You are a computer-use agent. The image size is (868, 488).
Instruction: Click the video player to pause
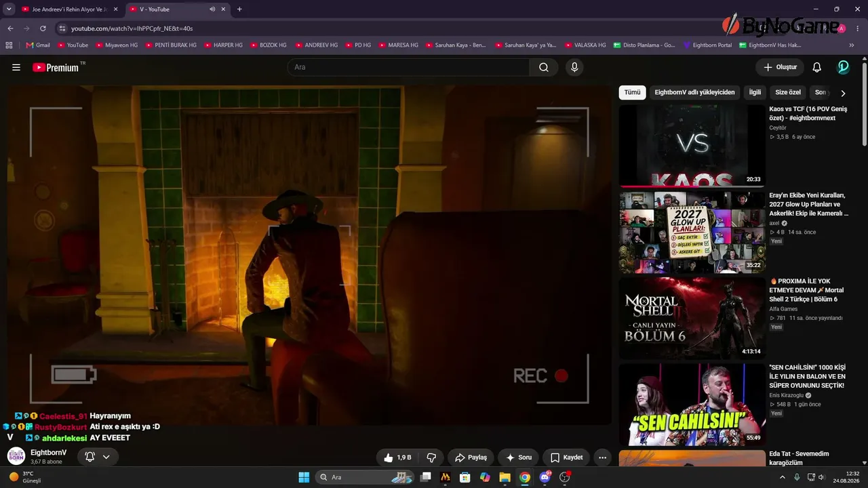point(309,255)
